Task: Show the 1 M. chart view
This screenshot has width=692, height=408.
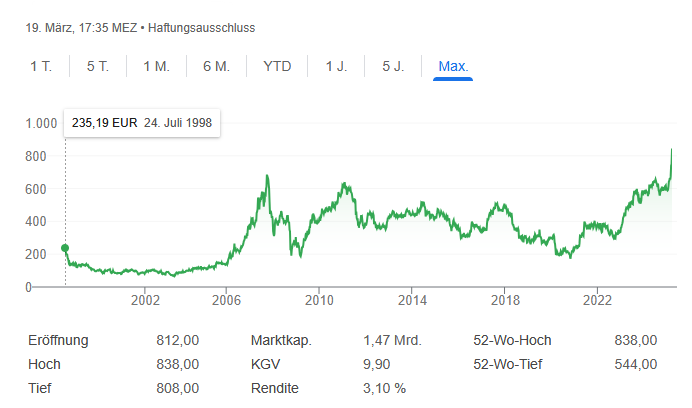Action: 156,67
